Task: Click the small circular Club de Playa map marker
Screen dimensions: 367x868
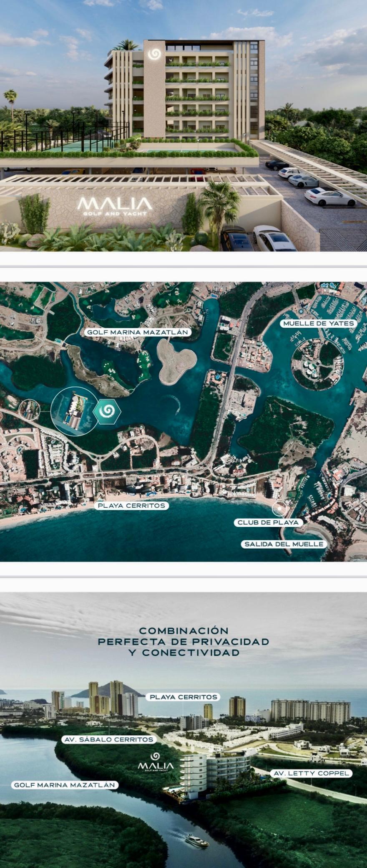Action: [x=279, y=509]
